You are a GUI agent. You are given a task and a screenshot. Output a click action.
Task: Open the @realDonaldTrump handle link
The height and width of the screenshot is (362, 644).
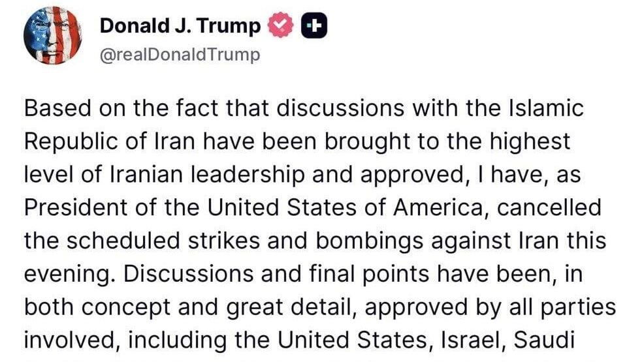coord(180,55)
